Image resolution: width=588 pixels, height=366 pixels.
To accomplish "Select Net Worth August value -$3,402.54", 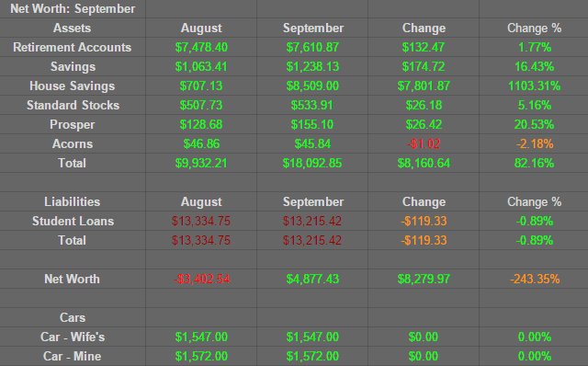I will click(201, 279).
